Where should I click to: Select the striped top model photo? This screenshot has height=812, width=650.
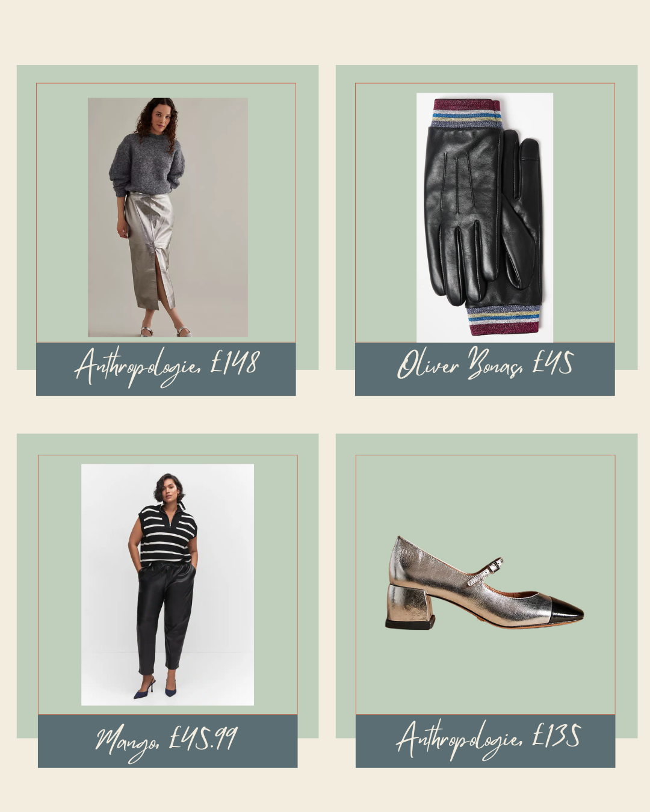point(167,584)
